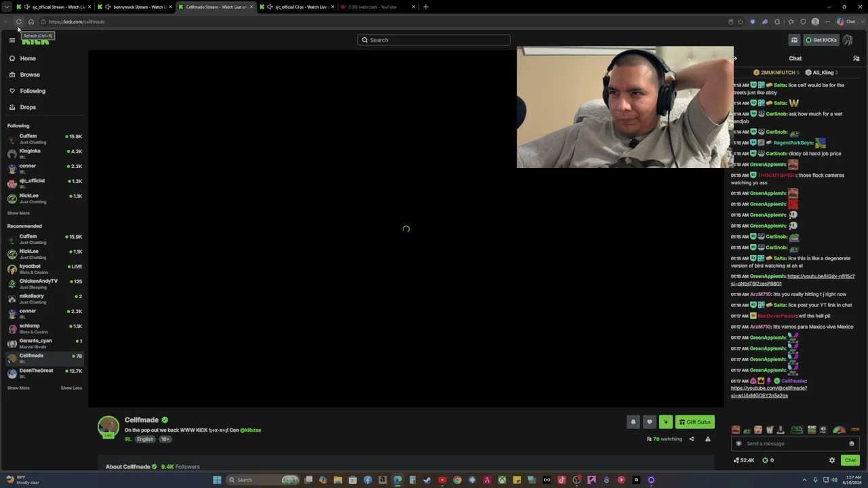The image size is (868, 488).
Task: Click the green sparkle subscribe button
Action: [x=666, y=422]
